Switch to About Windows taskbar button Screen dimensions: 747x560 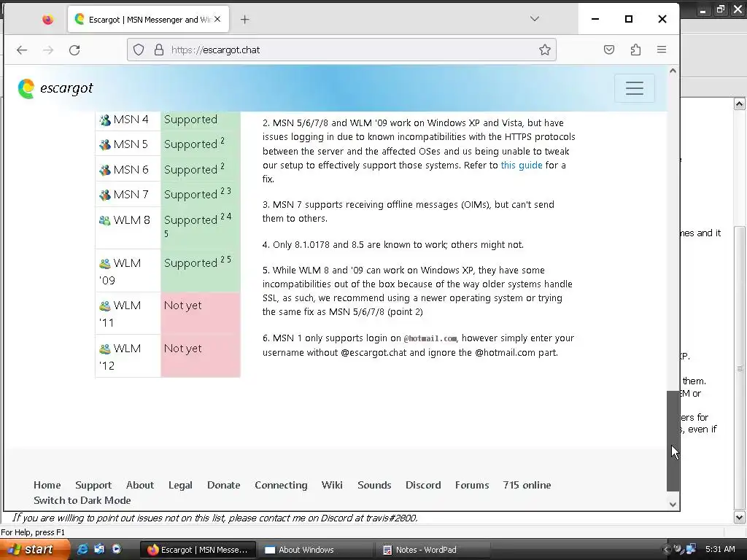click(314, 550)
